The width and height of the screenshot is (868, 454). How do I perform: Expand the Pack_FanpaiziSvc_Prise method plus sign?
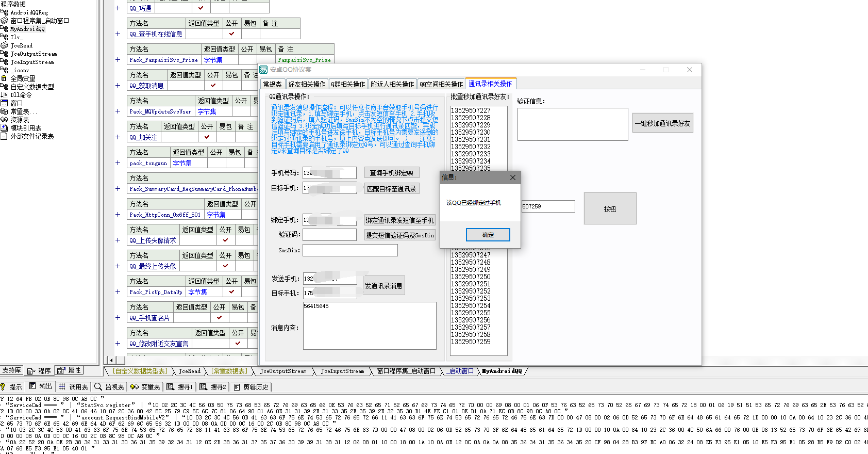118,59
